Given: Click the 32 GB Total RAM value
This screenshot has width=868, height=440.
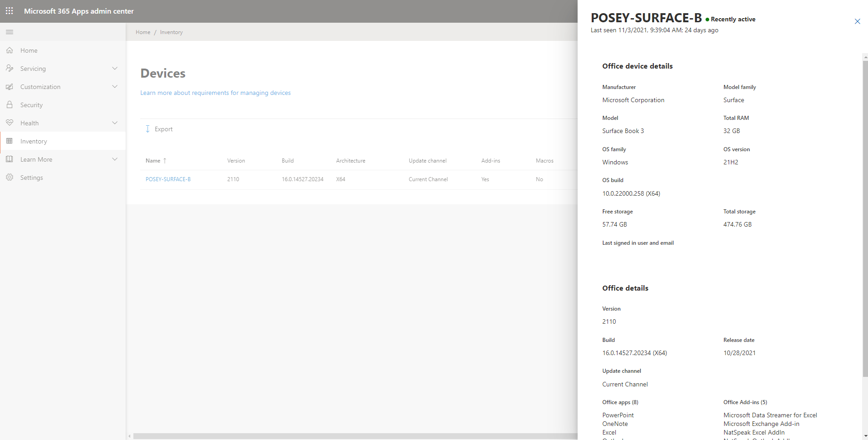Looking at the screenshot, I should coord(731,131).
